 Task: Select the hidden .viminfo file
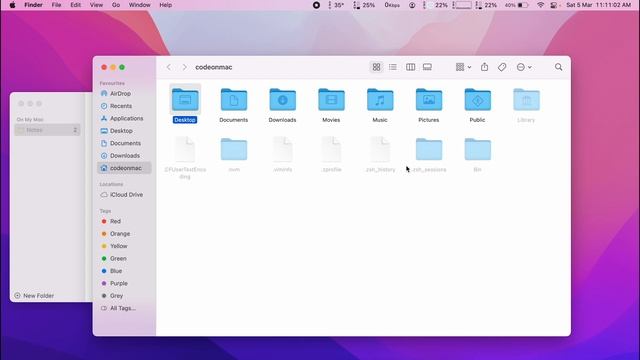pos(282,149)
